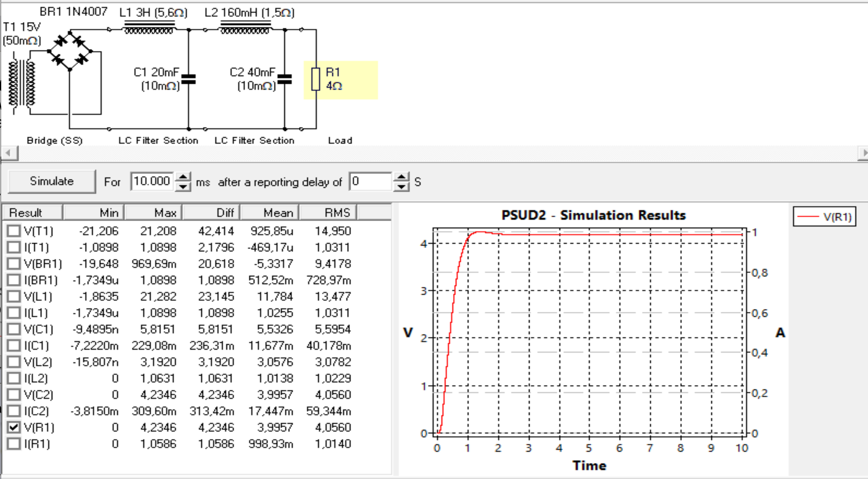Uncheck the V(R1) result checkbox

(14, 427)
